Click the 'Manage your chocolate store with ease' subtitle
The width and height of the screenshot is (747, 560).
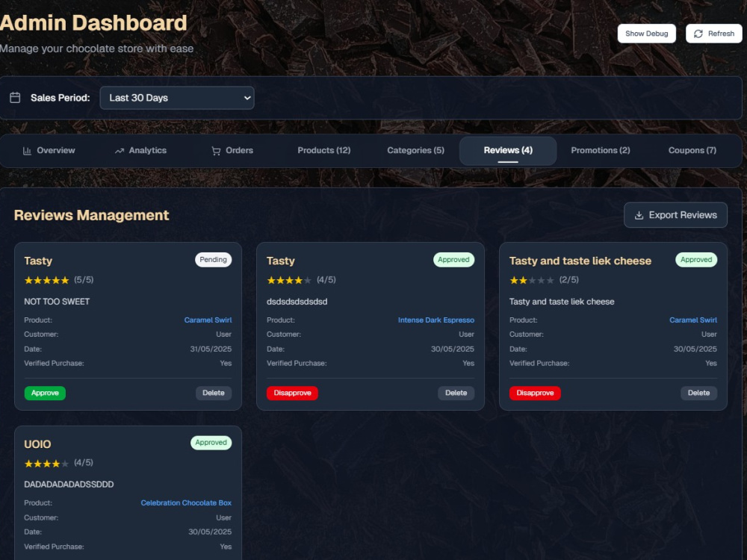click(96, 49)
